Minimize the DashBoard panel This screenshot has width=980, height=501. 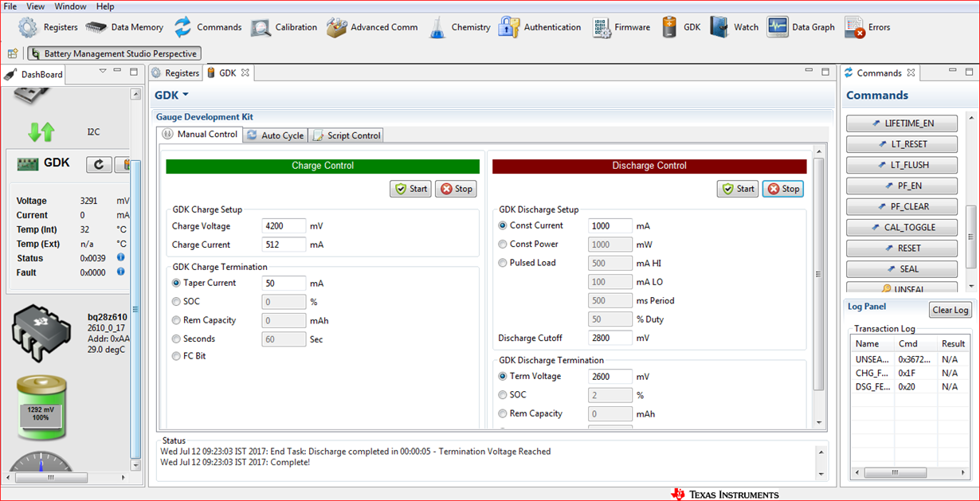pos(117,71)
